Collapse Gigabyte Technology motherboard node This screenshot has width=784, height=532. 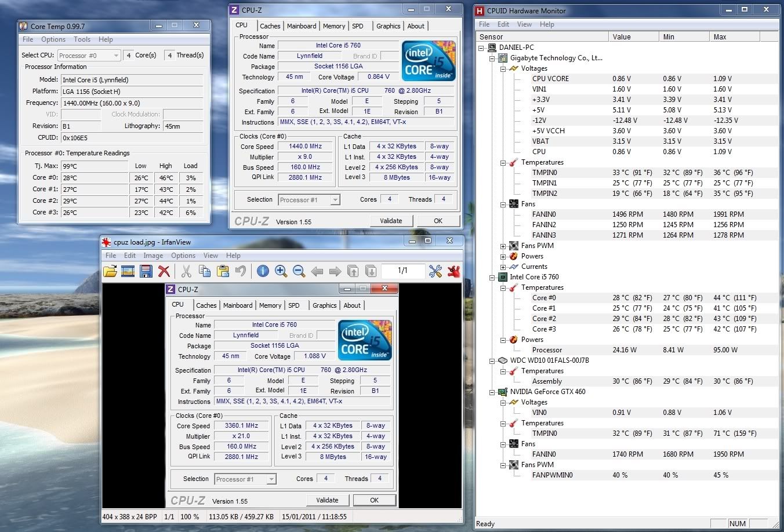(492, 58)
